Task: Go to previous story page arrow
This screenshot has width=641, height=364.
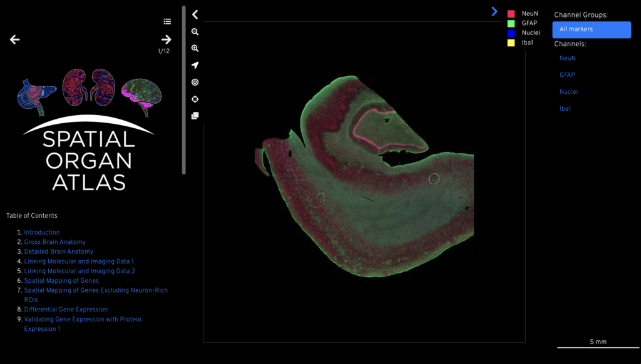Action: point(15,39)
